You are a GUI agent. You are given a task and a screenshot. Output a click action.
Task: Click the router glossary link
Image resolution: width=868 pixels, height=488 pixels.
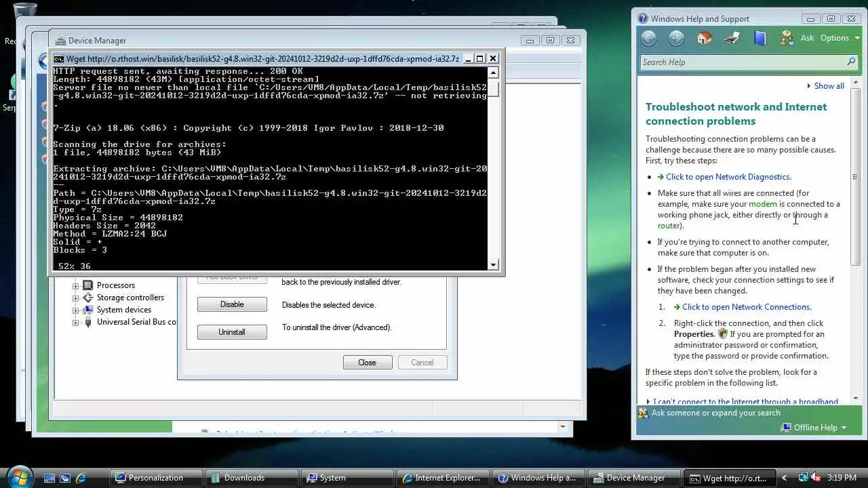[x=669, y=226]
